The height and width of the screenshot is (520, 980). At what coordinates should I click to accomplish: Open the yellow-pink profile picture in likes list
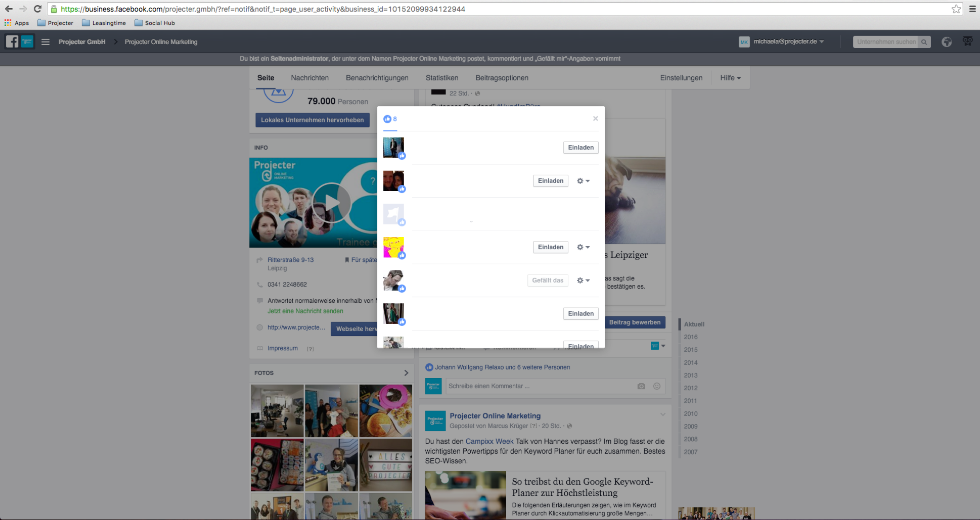click(x=393, y=247)
